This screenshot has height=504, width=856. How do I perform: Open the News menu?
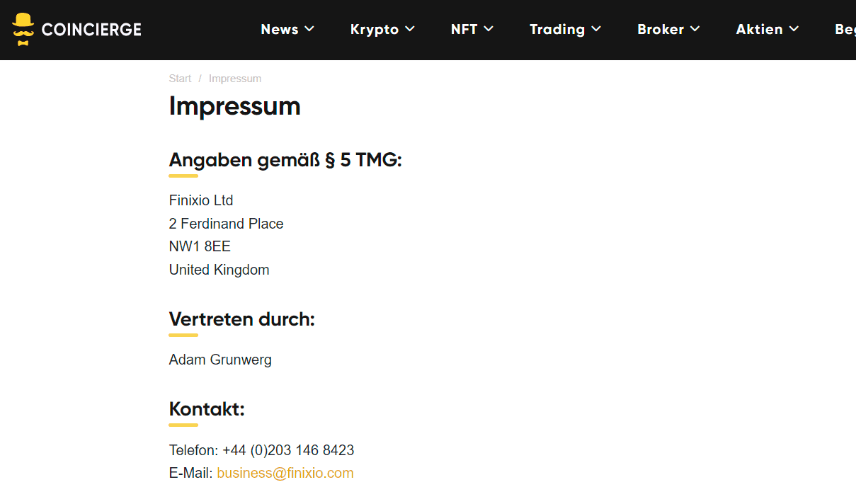pyautogui.click(x=279, y=29)
